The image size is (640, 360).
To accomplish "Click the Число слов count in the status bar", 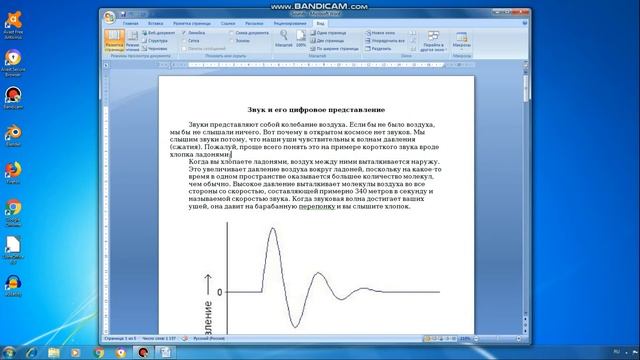I will point(159,338).
